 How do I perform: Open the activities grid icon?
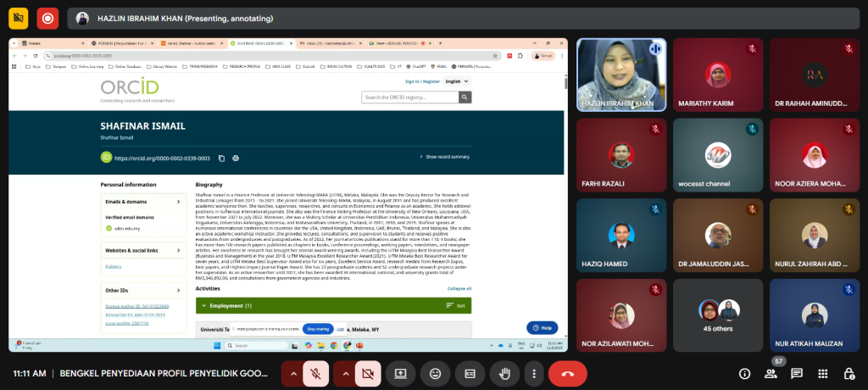tap(823, 373)
